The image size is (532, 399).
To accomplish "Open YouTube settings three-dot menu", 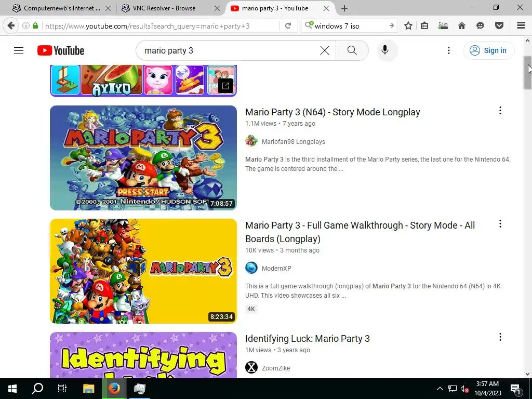I will point(448,50).
